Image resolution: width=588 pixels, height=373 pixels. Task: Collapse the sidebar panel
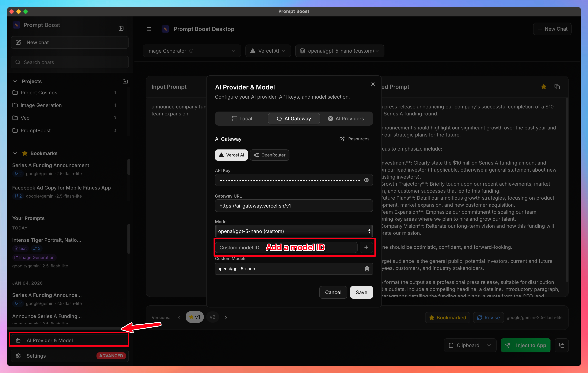click(121, 28)
